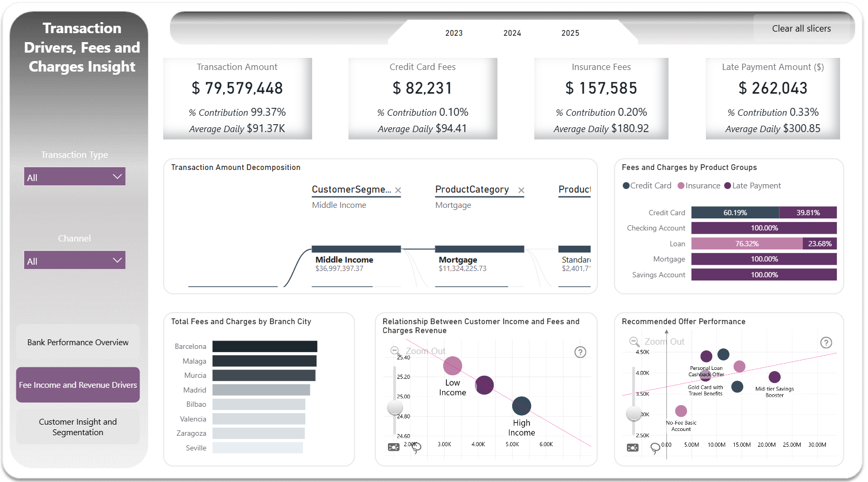
Task: Click the Bilbao bar in Branch City chart
Action: pyautogui.click(x=259, y=404)
